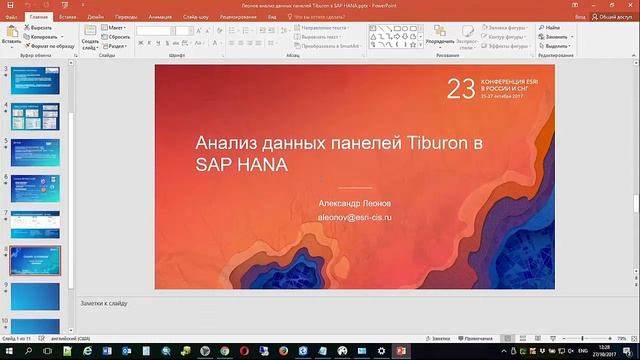Select slide 6 thumbnail

click(x=35, y=188)
